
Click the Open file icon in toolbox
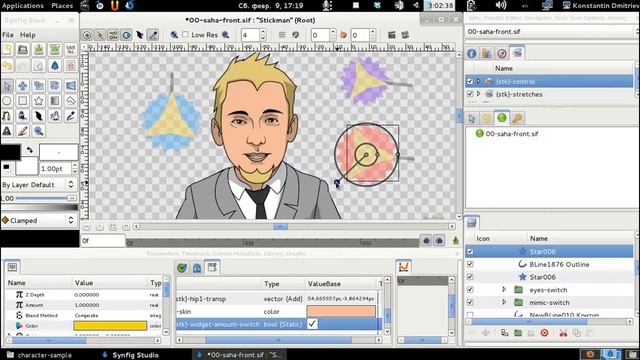[x=23, y=50]
